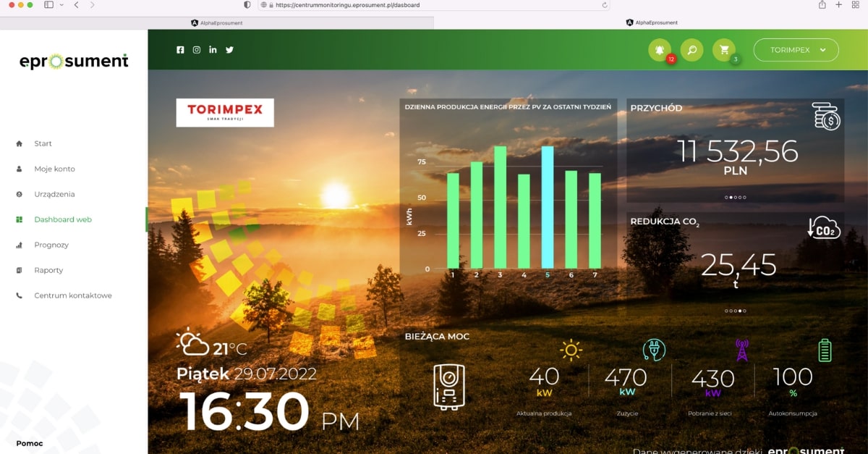Open Prognozy from the sidebar
The width and height of the screenshot is (868, 454).
(x=51, y=245)
